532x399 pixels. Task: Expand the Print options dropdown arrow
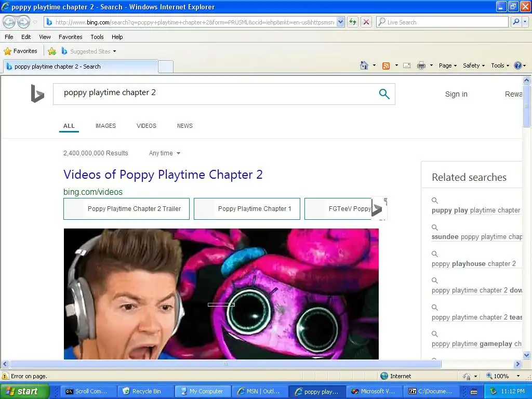coord(431,65)
